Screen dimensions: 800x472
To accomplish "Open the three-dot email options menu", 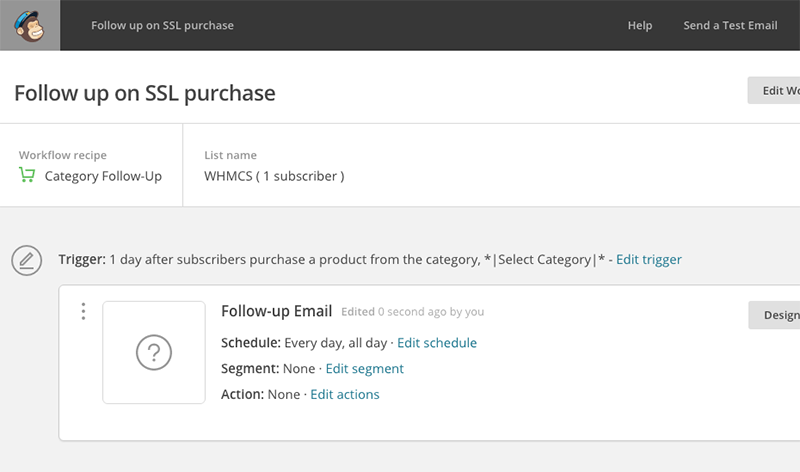I will (x=83, y=311).
